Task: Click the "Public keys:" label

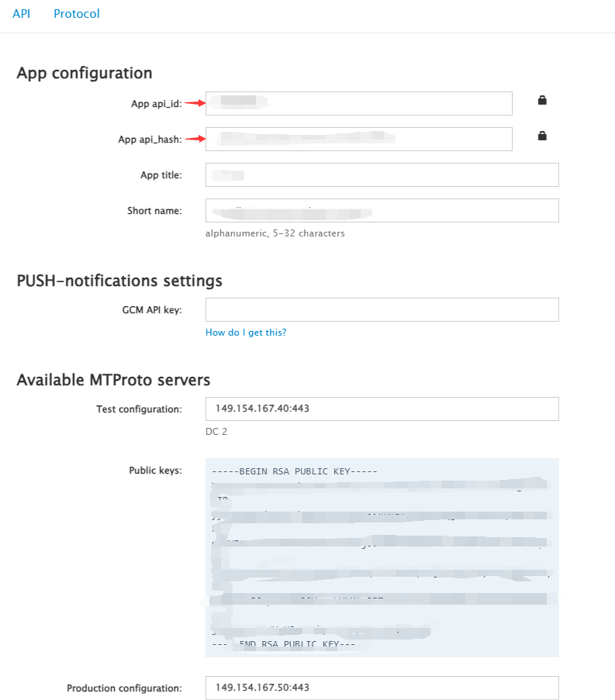Action: [x=155, y=470]
